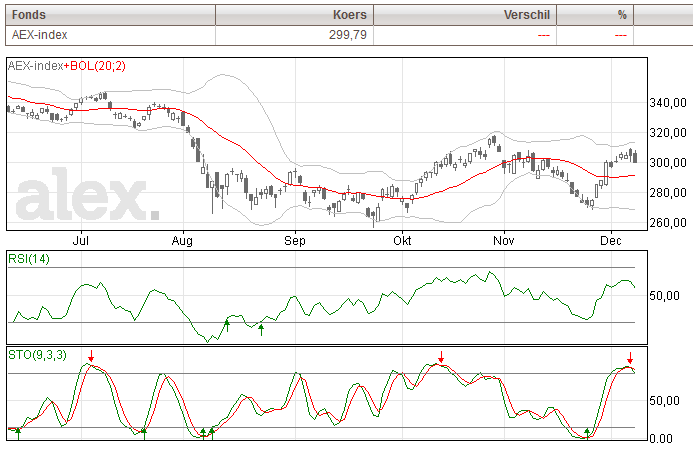Click the green STO buy arrow at far left
Image resolution: width=693 pixels, height=450 pixels.
click(18, 433)
